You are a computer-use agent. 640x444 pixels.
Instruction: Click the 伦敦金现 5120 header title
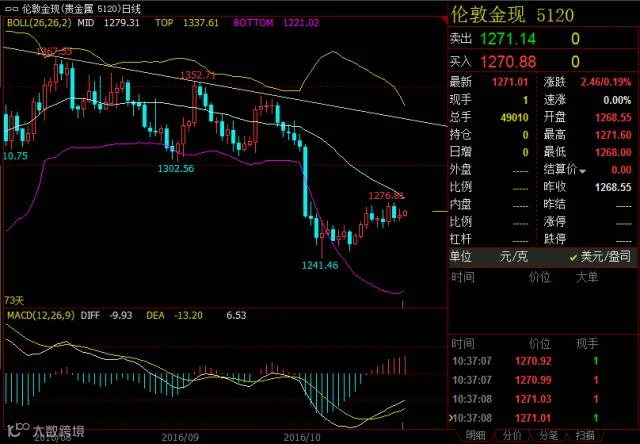pos(512,15)
